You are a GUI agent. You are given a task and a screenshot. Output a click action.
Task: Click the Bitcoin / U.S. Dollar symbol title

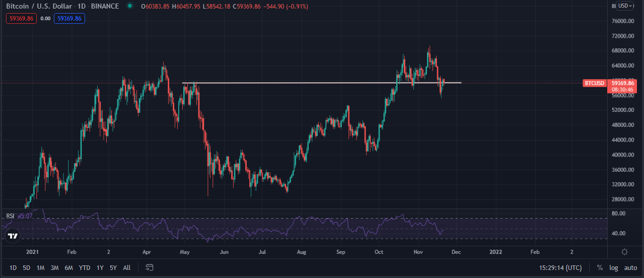point(39,6)
